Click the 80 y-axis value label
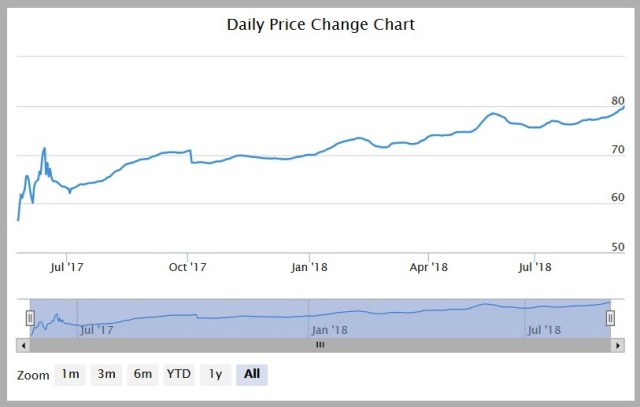Screen dimensions: 640x407 pos(618,101)
